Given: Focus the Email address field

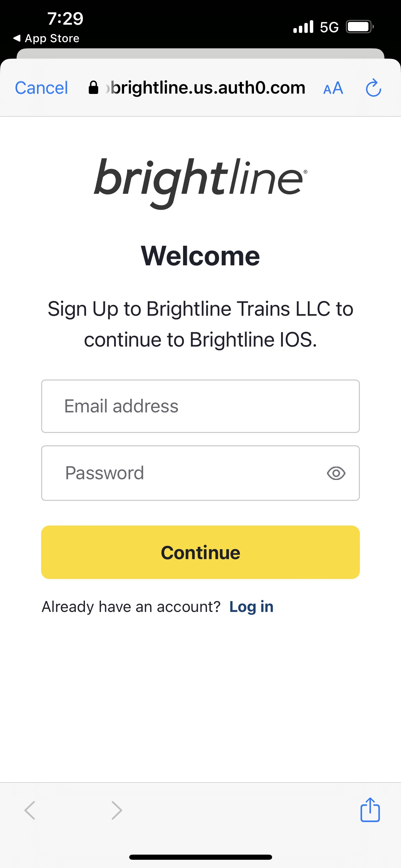Looking at the screenshot, I should 200,406.
